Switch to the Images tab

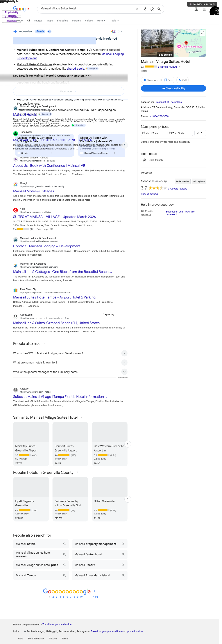[x=38, y=21]
